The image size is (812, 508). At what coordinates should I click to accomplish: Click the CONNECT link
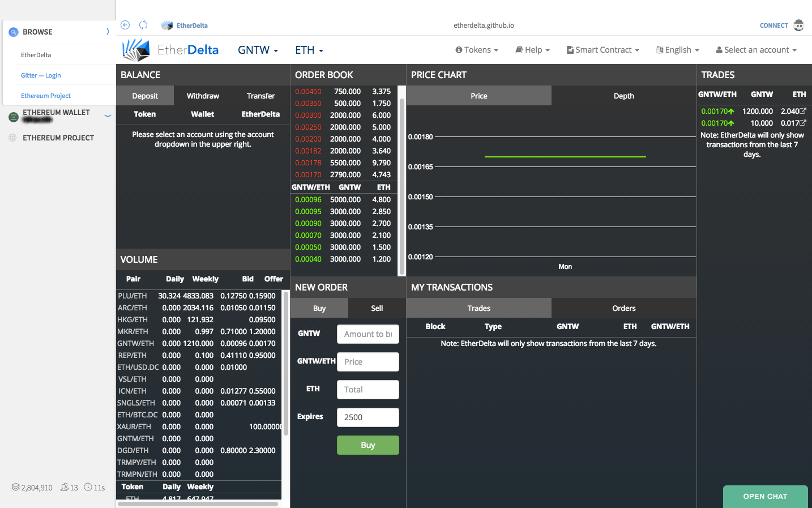(774, 25)
